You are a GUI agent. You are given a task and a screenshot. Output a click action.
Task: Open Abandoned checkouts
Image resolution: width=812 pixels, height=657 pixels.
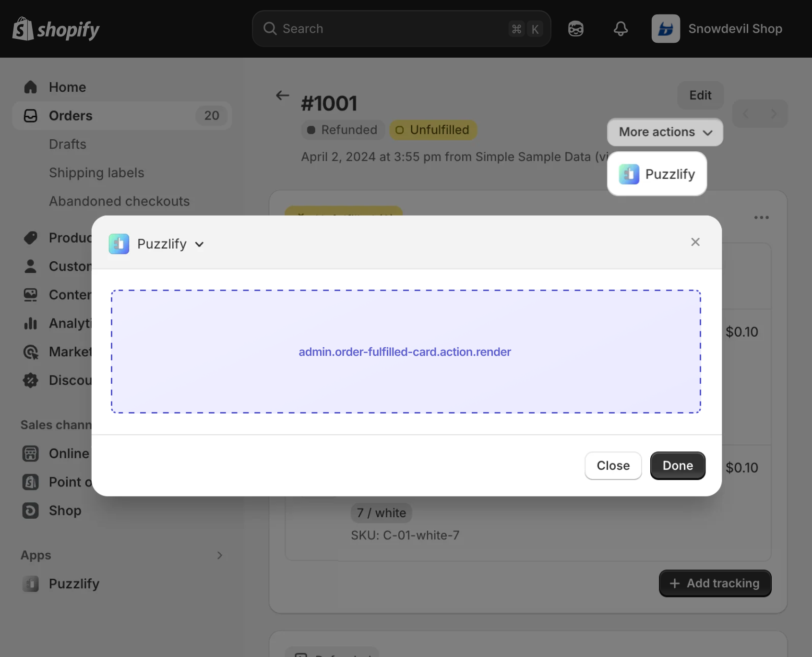[119, 201]
